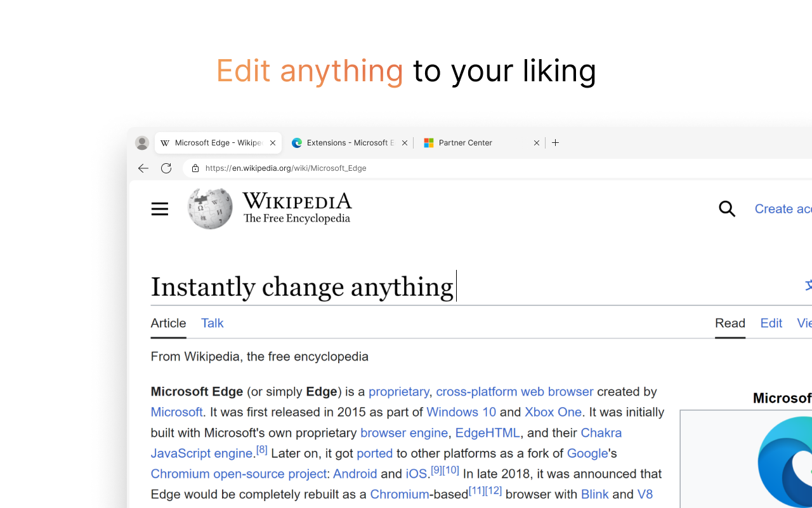
Task: Click the address bar lock icon
Action: click(x=195, y=168)
